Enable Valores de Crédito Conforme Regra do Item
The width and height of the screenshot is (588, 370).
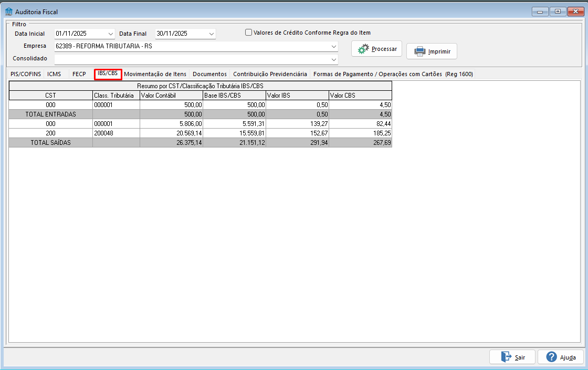pos(248,33)
